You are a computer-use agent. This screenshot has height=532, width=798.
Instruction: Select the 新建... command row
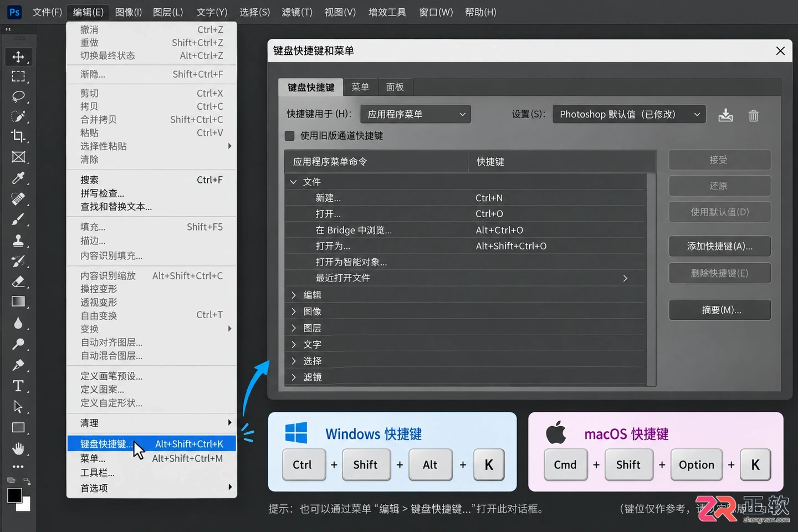[x=465, y=198]
